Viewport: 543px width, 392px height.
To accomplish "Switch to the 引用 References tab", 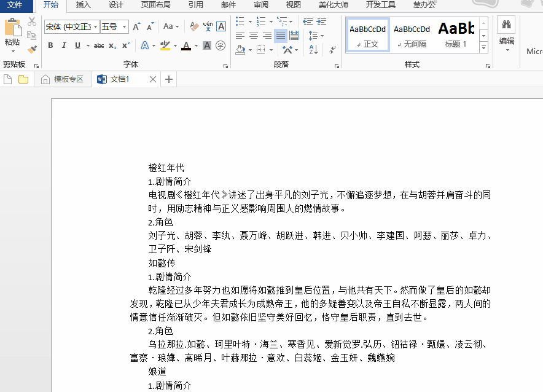I will point(196,5).
